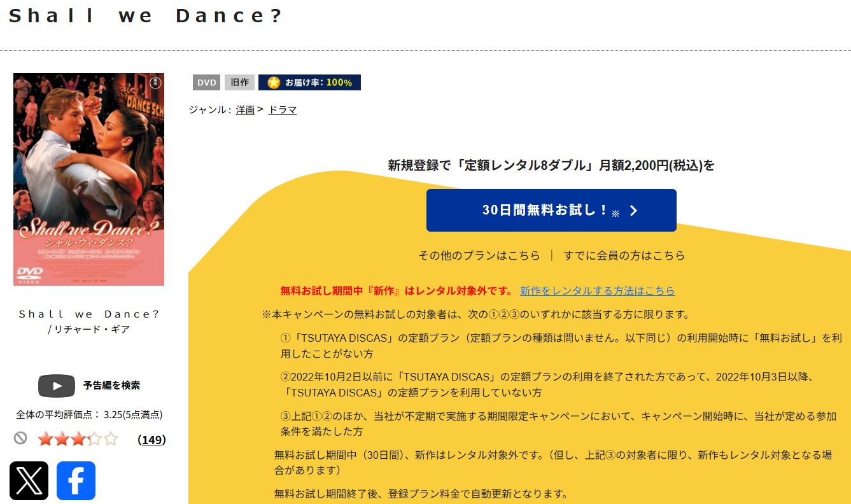Open the 149 reviews count link

point(151,440)
